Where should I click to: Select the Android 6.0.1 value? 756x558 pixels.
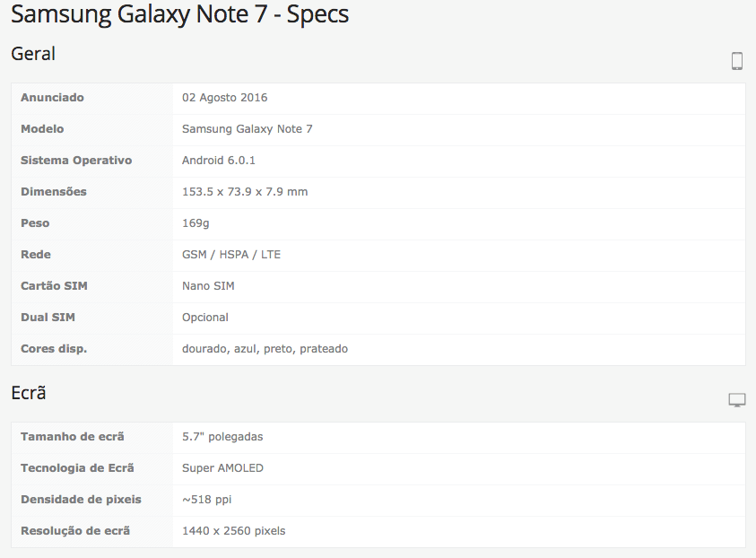(219, 161)
